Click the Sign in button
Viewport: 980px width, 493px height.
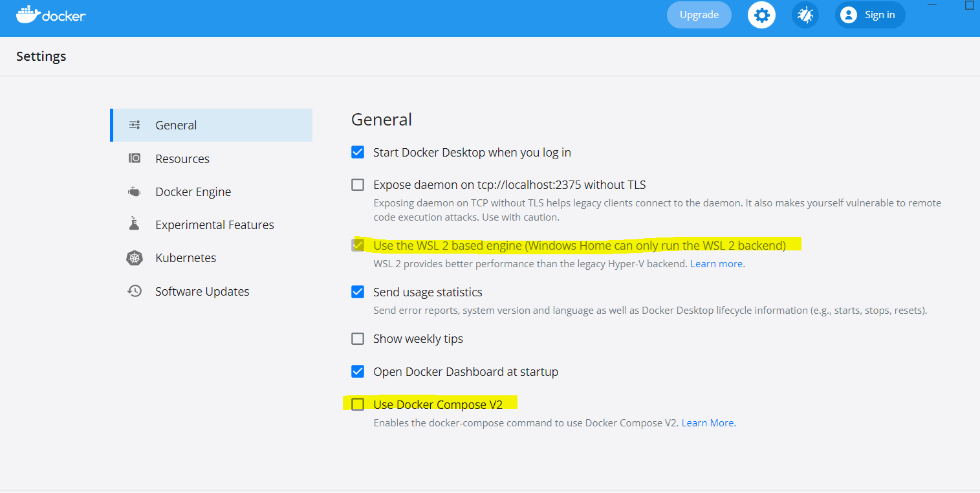(870, 15)
